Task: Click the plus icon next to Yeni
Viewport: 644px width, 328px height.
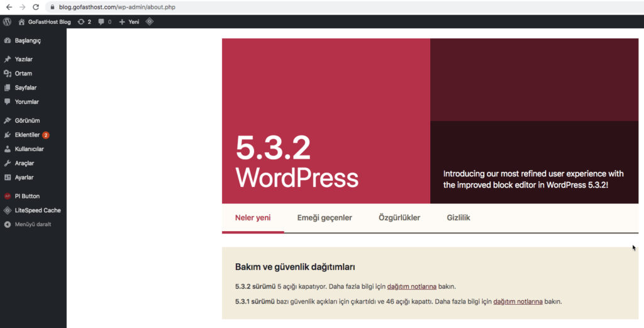Action: click(x=122, y=22)
